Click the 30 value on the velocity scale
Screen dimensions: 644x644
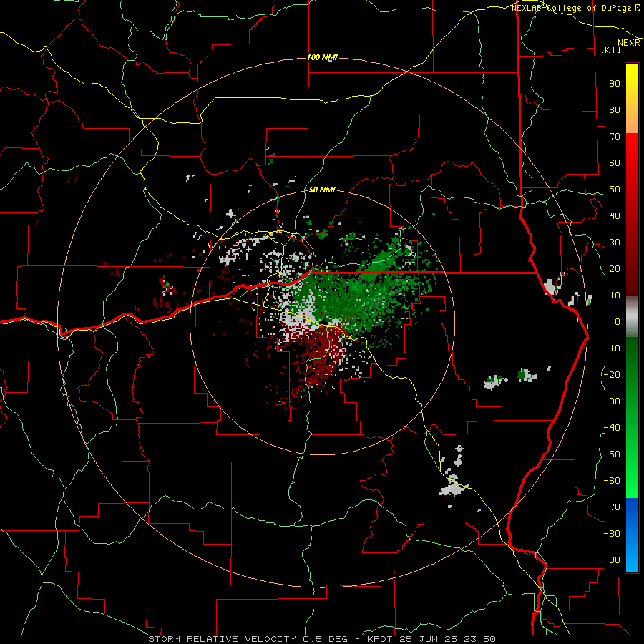click(x=615, y=243)
